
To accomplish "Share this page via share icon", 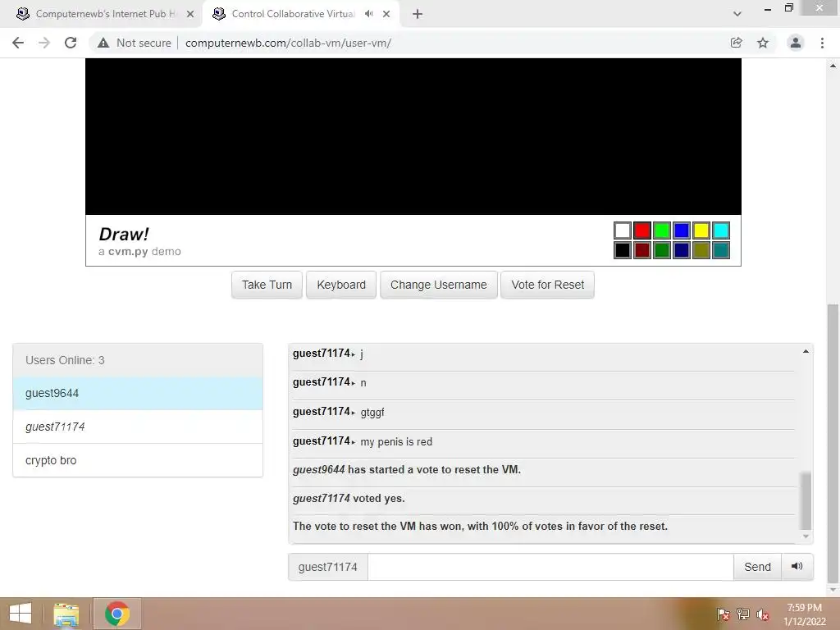I will [736, 43].
